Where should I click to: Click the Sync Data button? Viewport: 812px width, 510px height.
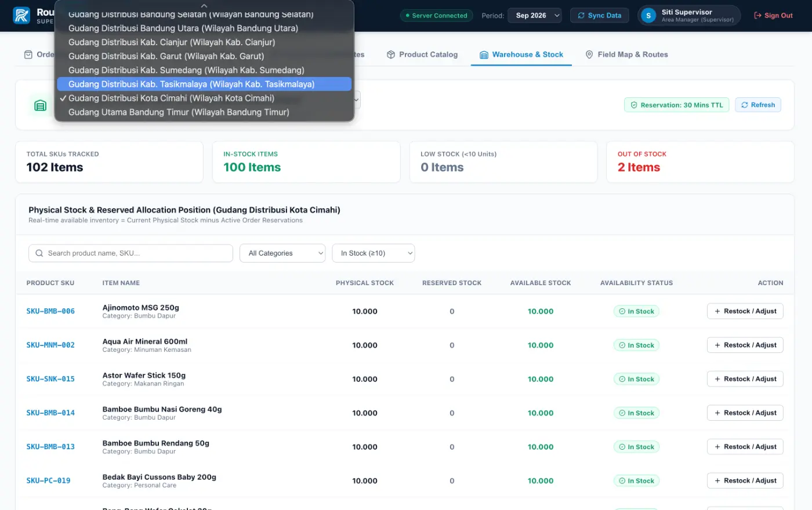tap(600, 16)
